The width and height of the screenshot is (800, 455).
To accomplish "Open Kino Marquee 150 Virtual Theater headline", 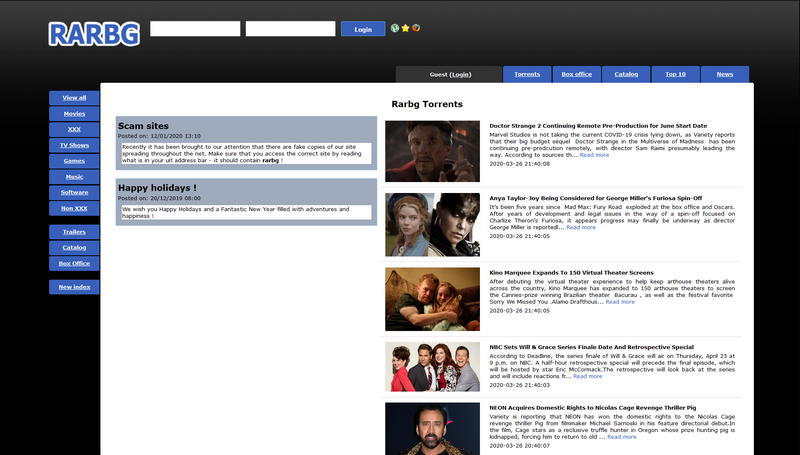I will [x=571, y=273].
